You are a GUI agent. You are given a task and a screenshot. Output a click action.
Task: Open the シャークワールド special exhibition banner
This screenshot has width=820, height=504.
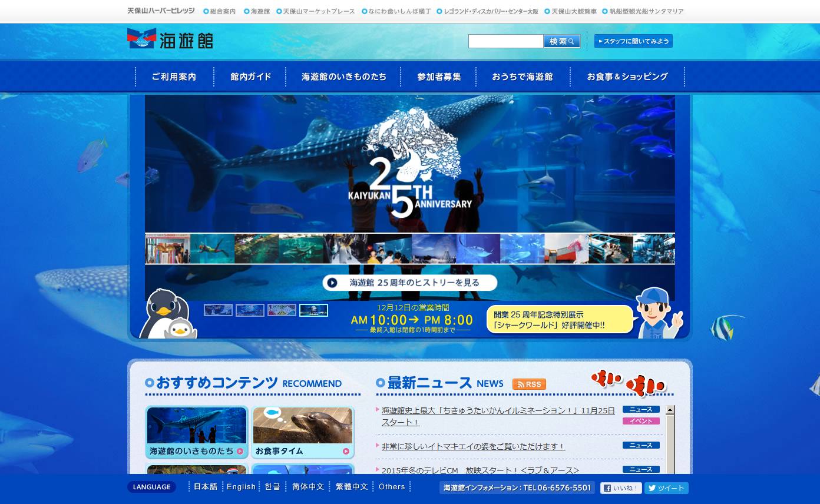[560, 320]
